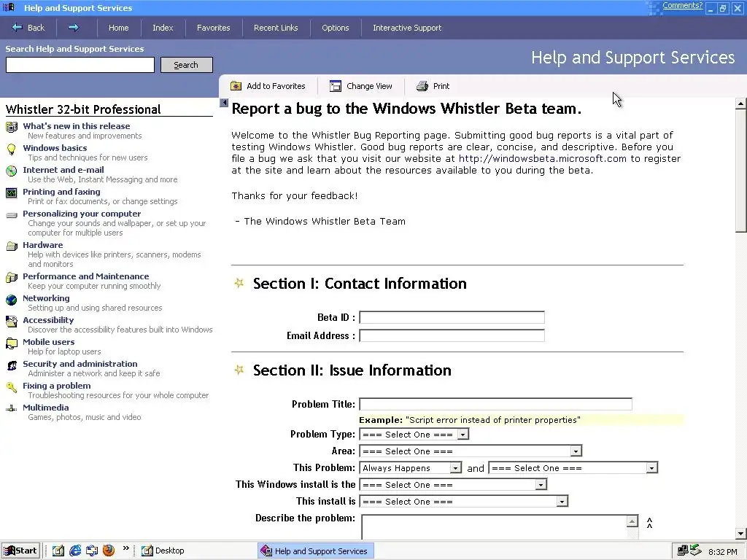Click the Beta ID input field
Image resolution: width=747 pixels, height=560 pixels.
pyautogui.click(x=452, y=318)
